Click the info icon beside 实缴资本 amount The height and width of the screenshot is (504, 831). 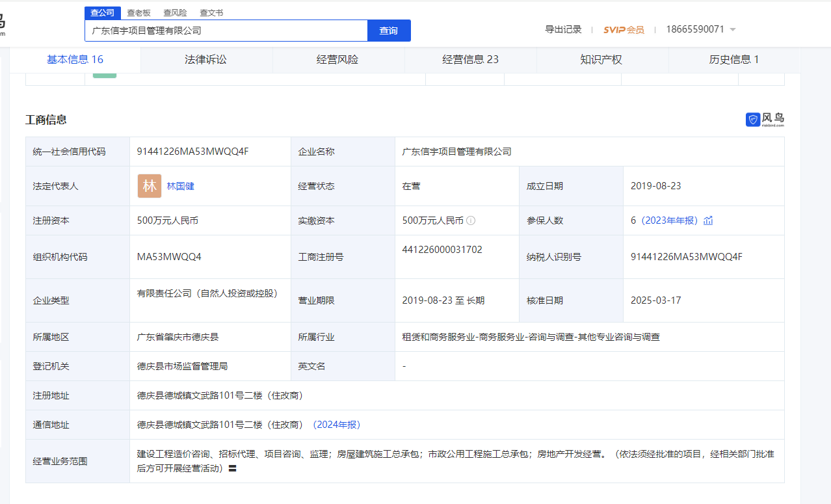click(470, 220)
